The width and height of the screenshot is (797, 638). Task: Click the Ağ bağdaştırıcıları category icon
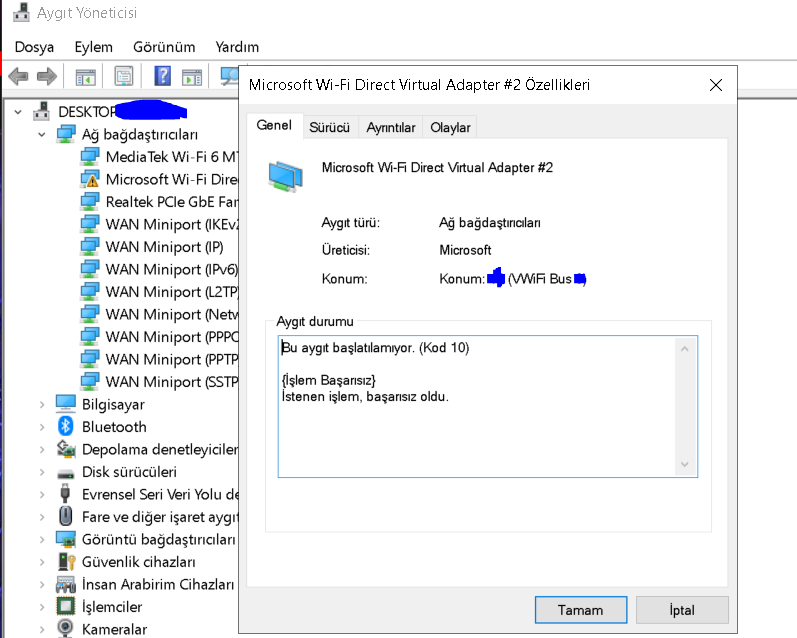66,134
